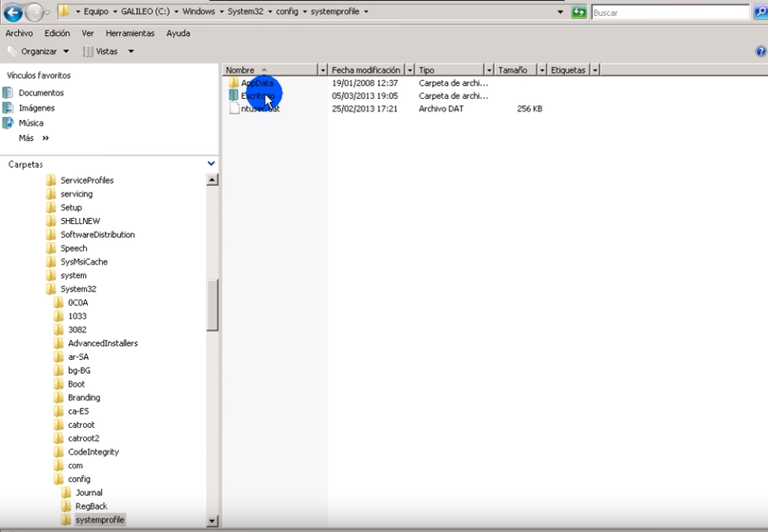Viewport: 768px width, 532px height.
Task: Sort by Fecha modificación column header
Action: [366, 70]
